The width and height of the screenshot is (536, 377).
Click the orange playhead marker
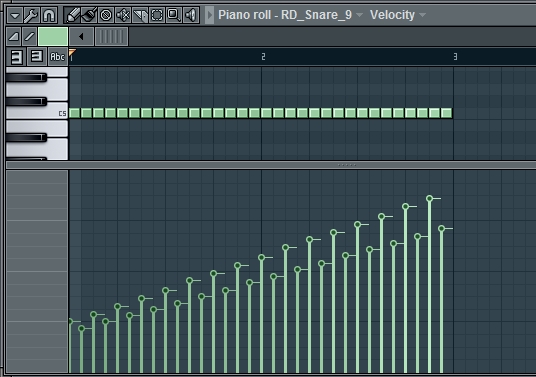(72, 52)
